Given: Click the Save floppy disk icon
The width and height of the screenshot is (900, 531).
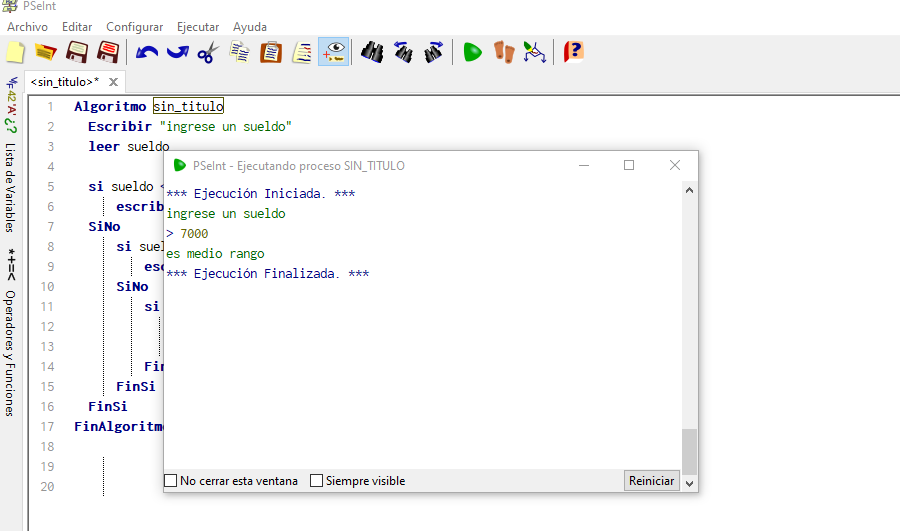Looking at the screenshot, I should (x=76, y=52).
